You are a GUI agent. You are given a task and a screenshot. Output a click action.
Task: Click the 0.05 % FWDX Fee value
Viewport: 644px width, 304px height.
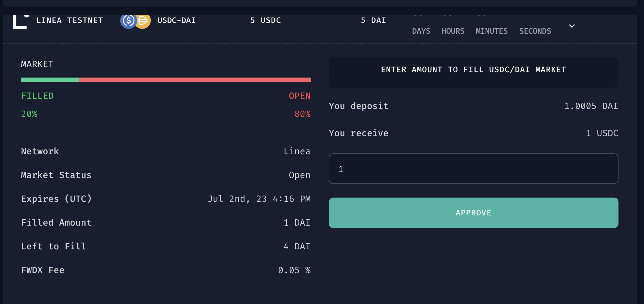point(294,270)
